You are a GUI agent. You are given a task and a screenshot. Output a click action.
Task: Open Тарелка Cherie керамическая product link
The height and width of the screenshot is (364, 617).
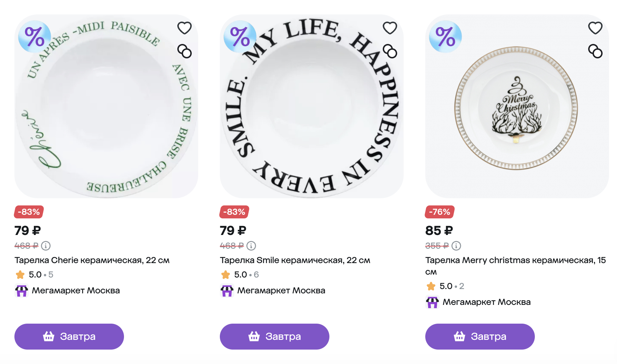click(x=92, y=260)
